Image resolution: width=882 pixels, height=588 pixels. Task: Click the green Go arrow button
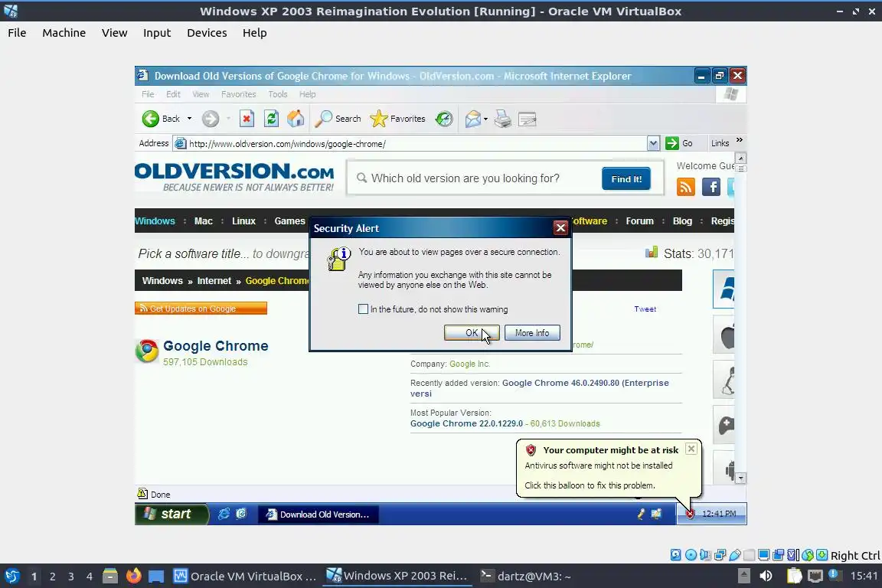pos(671,143)
